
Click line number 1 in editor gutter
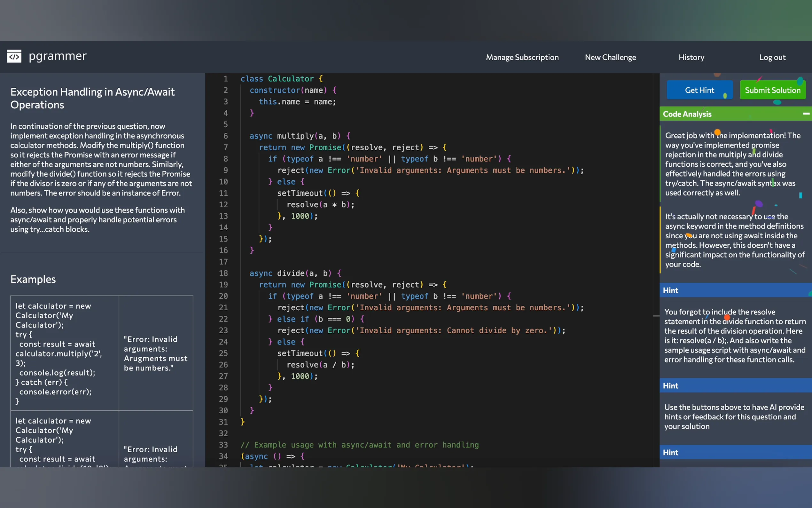(226, 79)
